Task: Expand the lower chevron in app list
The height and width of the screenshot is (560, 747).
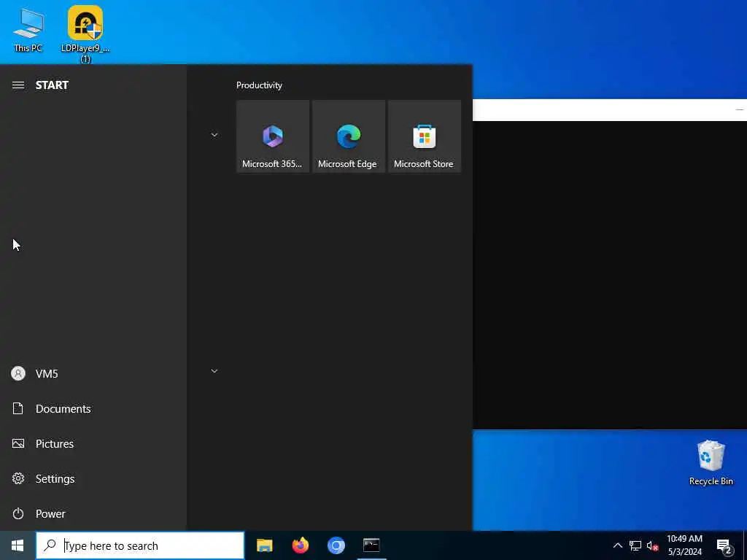Action: [214, 371]
